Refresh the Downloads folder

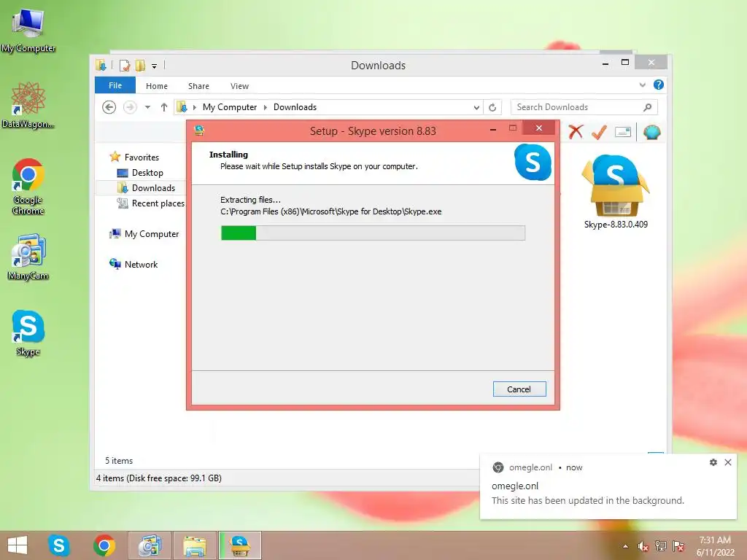click(x=492, y=107)
